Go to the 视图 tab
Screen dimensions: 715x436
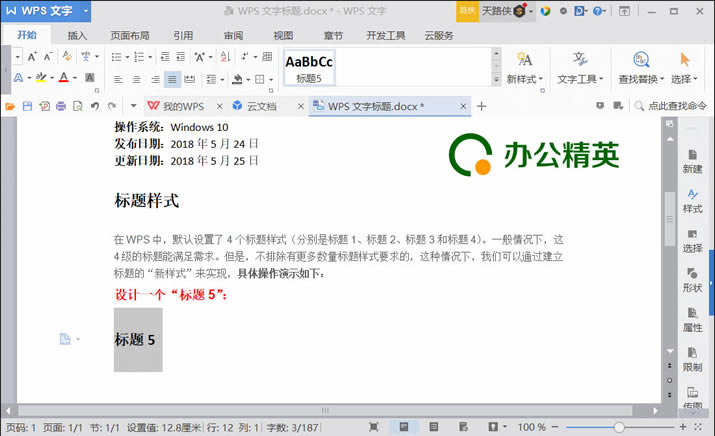(283, 35)
